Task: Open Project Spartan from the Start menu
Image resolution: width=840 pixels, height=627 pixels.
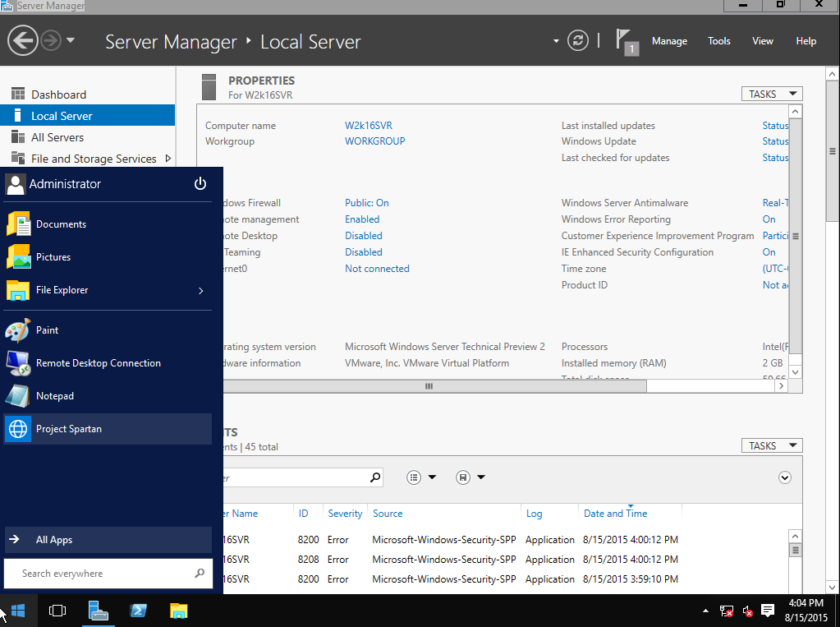Action: click(x=68, y=428)
